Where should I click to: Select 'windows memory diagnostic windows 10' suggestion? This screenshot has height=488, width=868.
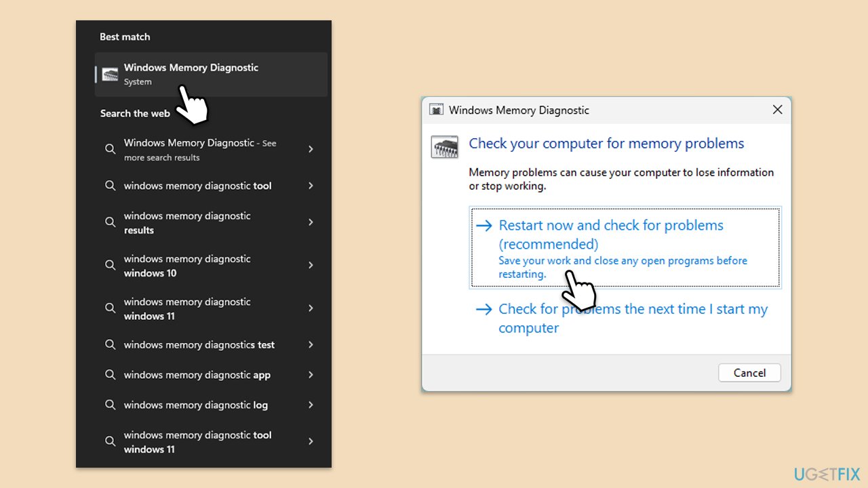coord(211,266)
